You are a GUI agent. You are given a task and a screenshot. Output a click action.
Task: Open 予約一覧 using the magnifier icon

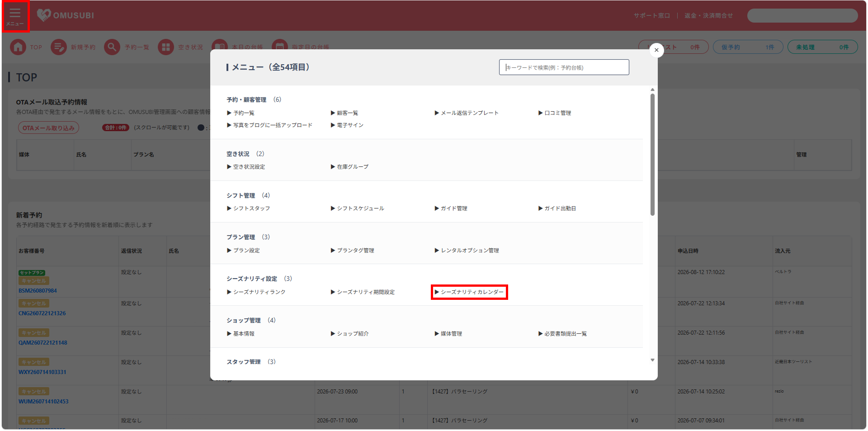point(112,47)
